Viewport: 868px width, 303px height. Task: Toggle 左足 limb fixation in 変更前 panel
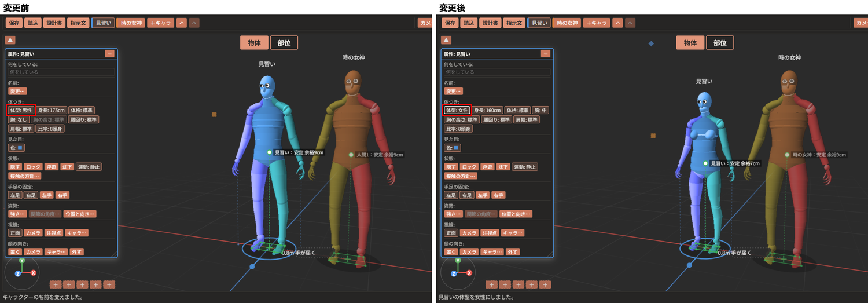point(15,195)
